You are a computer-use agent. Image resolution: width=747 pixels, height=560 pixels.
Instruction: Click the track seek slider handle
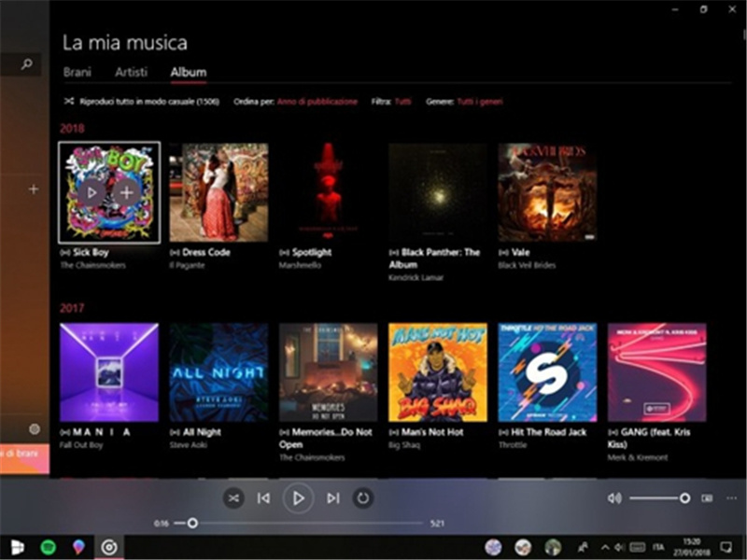click(x=192, y=524)
